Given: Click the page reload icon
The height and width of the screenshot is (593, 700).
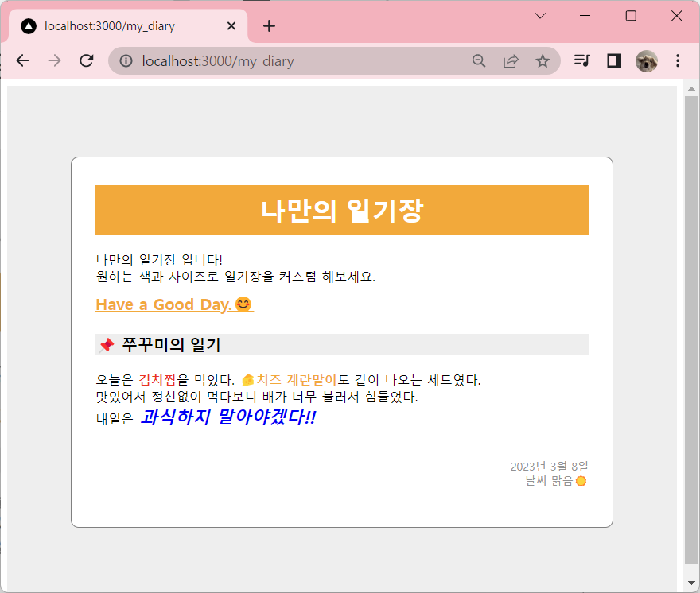Looking at the screenshot, I should tap(86, 60).
